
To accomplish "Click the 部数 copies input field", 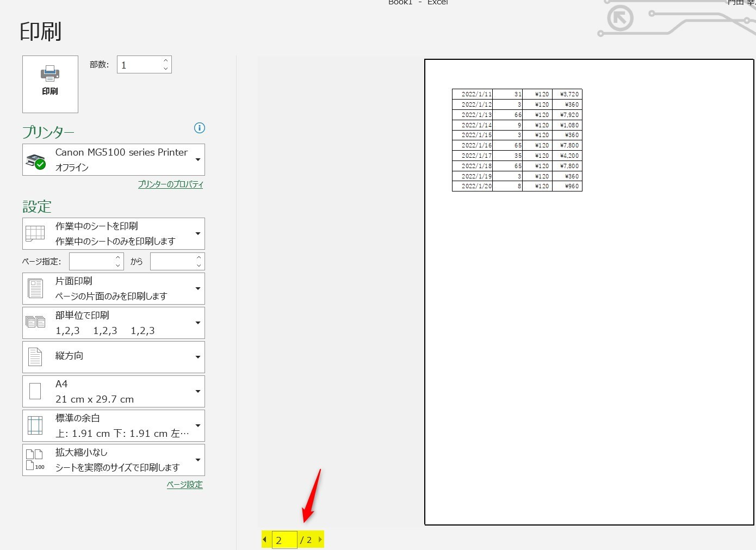I will 140,65.
